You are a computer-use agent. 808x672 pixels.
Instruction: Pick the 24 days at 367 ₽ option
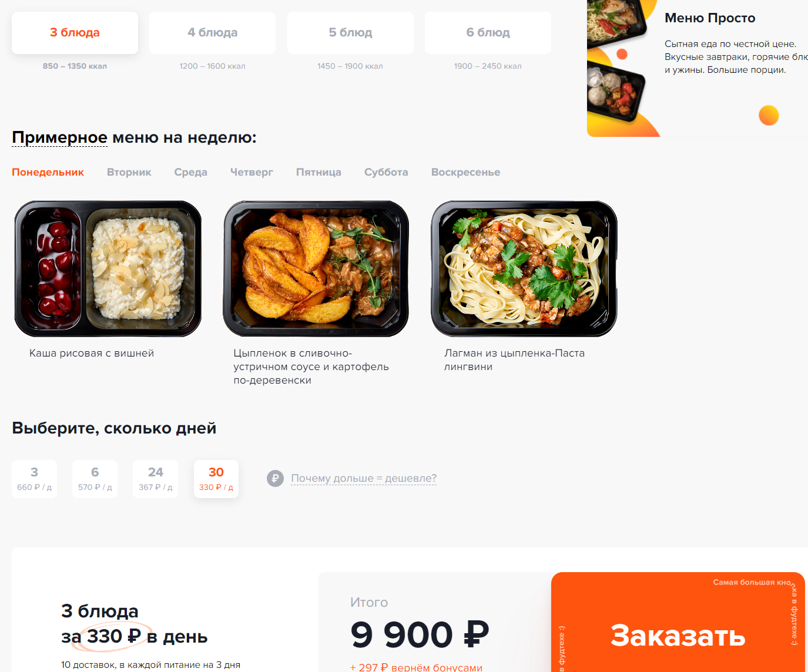tap(155, 479)
